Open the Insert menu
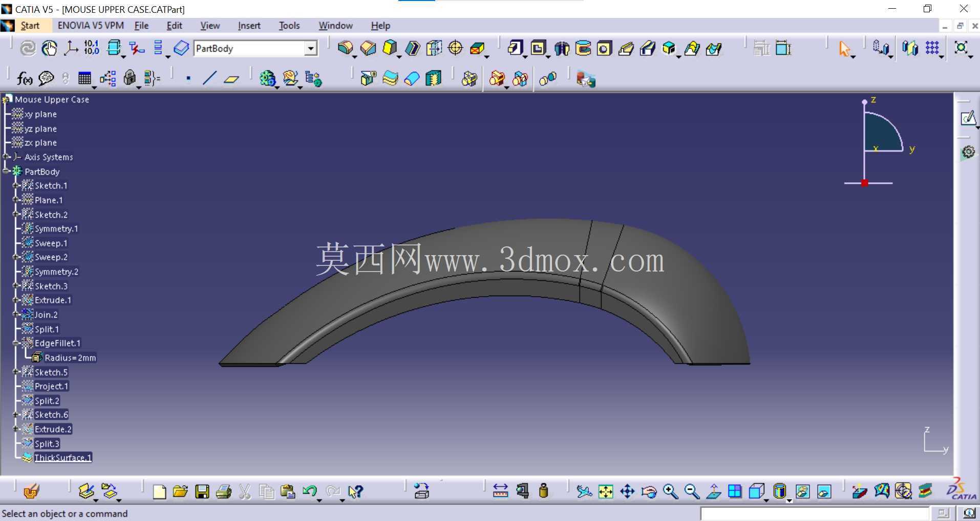The height and width of the screenshot is (521, 980). pyautogui.click(x=249, y=25)
